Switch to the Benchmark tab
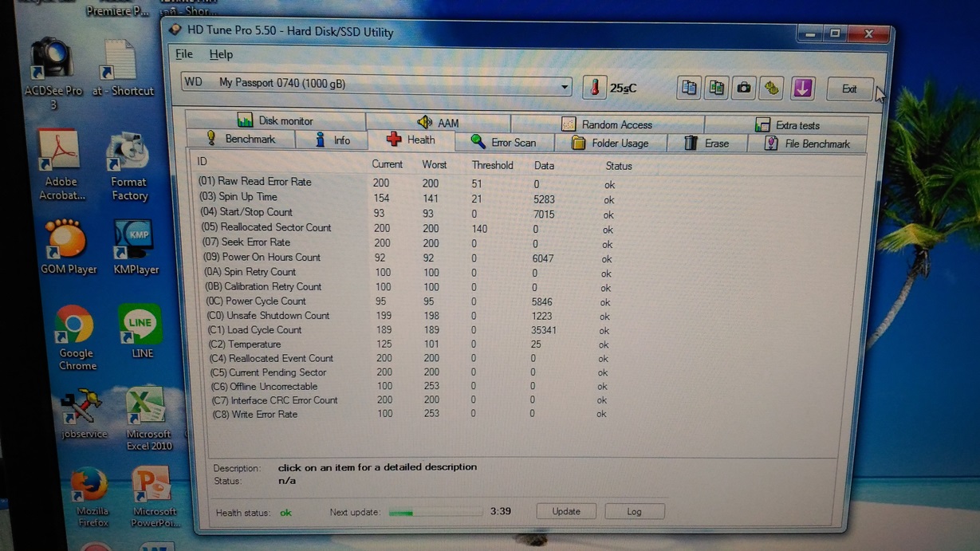This screenshot has height=551, width=980. click(x=241, y=140)
